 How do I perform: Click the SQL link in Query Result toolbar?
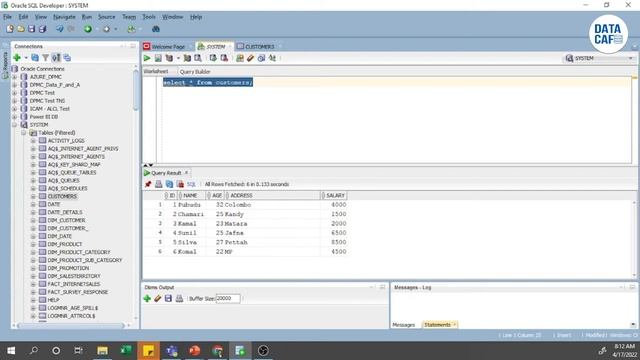pyautogui.click(x=191, y=184)
